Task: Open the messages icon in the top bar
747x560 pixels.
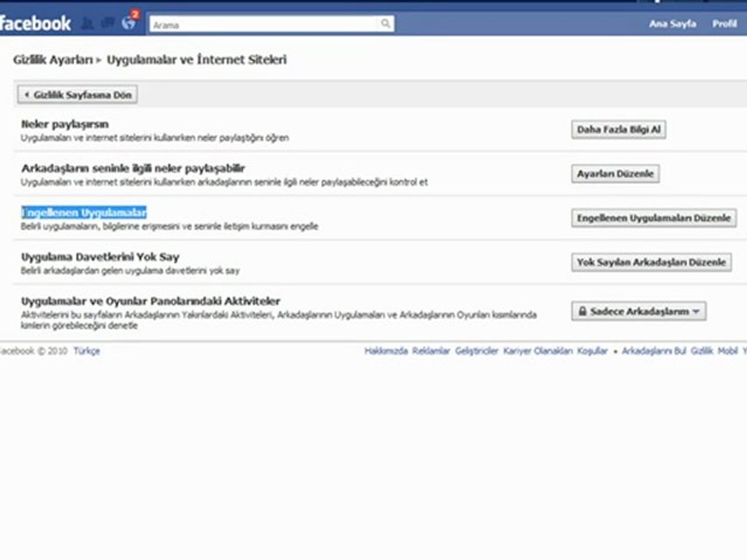Action: tap(108, 24)
